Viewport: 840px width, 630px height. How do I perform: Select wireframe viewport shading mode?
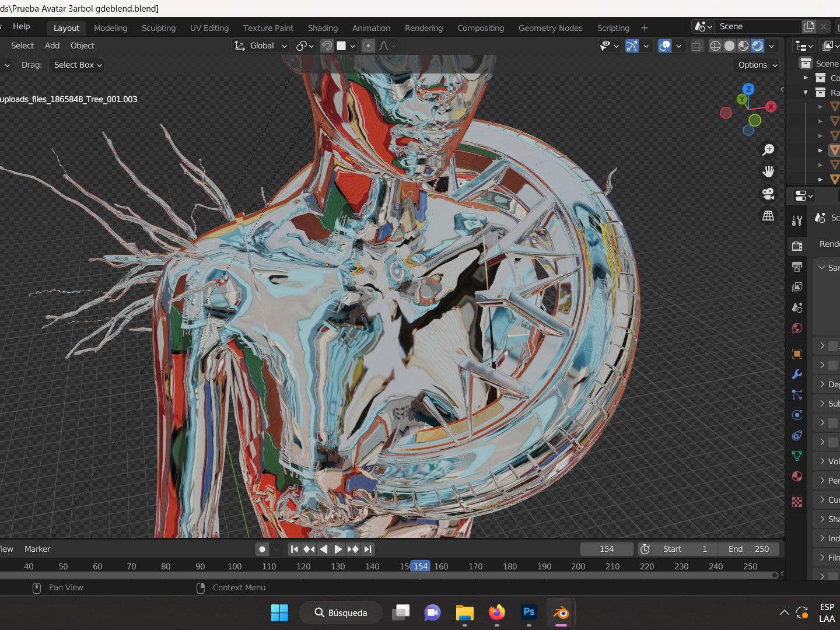coord(715,46)
